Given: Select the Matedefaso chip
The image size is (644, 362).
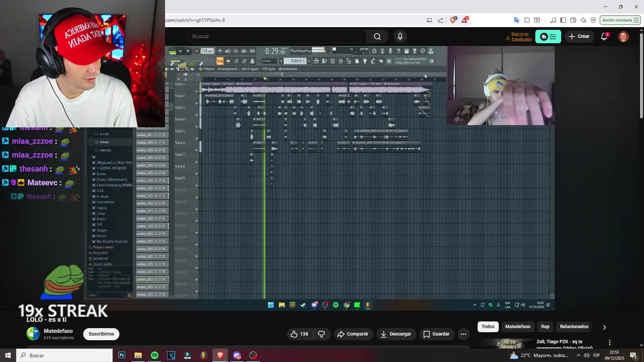Looking at the screenshot, I should (518, 327).
